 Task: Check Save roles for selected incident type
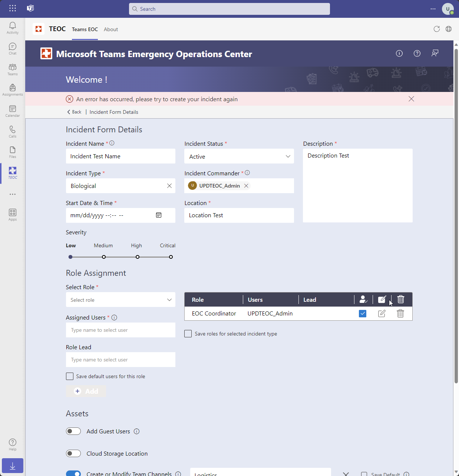[188, 333]
